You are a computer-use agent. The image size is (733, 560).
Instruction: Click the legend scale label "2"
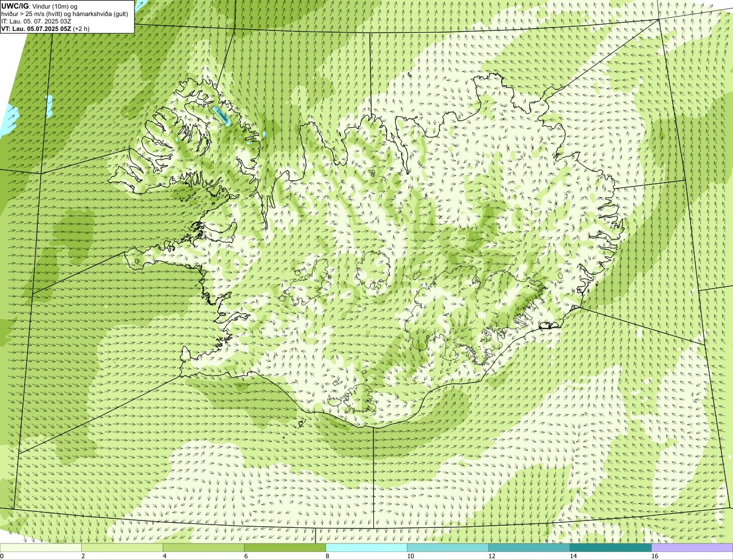pos(83,556)
